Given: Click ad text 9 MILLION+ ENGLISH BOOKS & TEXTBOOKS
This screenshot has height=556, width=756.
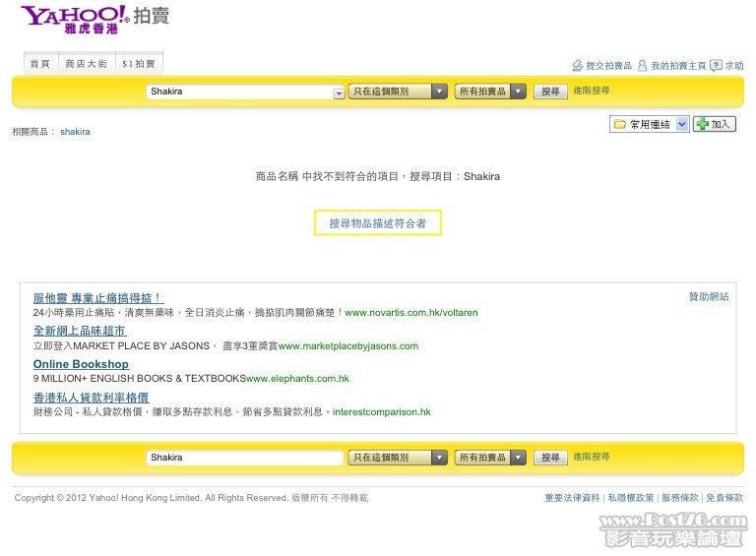Looking at the screenshot, I should (x=140, y=379).
